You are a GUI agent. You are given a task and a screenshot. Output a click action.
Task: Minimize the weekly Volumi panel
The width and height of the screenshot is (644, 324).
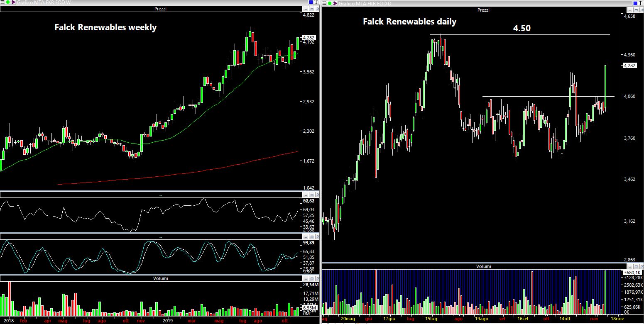pyautogui.click(x=306, y=278)
